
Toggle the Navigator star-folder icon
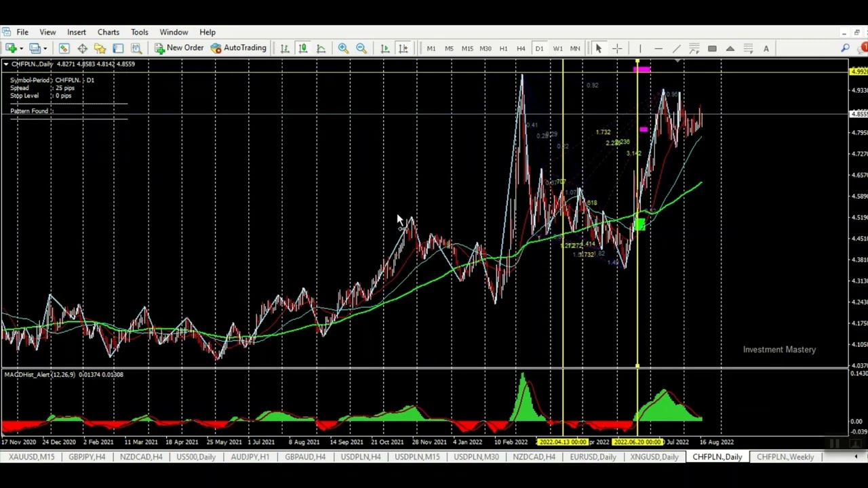click(x=100, y=48)
